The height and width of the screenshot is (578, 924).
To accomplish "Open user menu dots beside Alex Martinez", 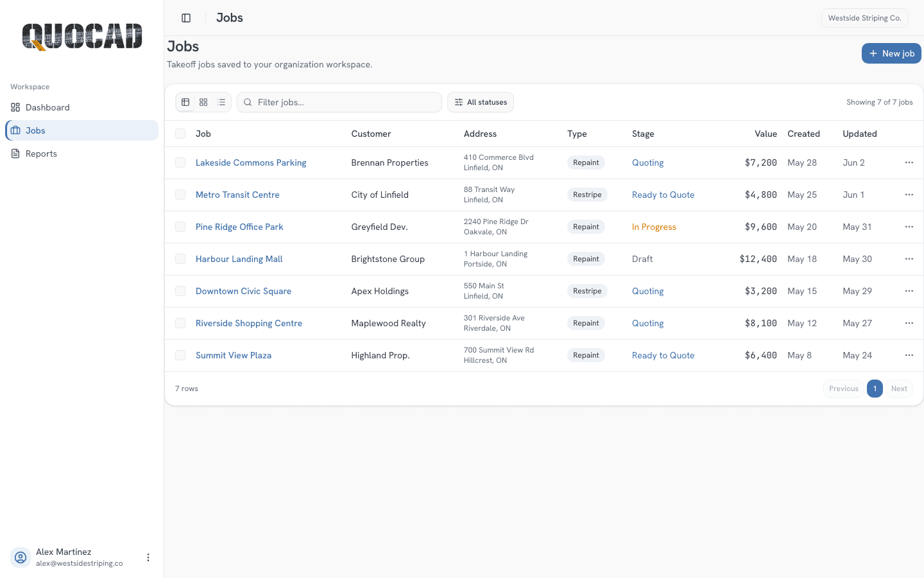I will 148,557.
